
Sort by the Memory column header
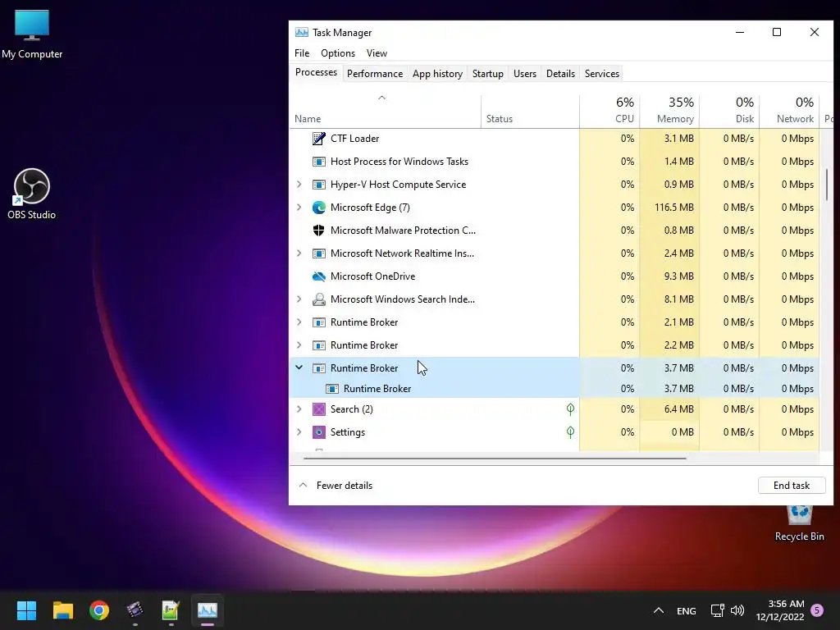[669, 112]
